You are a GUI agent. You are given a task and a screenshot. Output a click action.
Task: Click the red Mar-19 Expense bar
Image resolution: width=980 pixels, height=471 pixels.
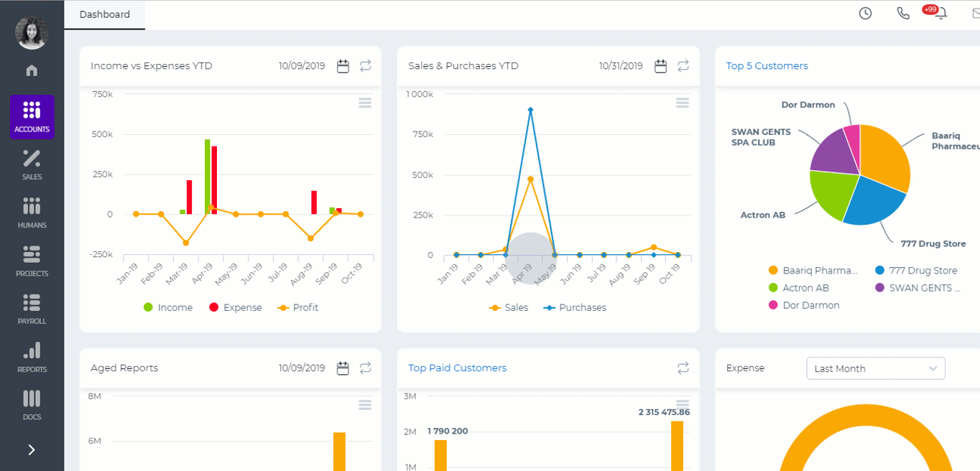pos(189,197)
